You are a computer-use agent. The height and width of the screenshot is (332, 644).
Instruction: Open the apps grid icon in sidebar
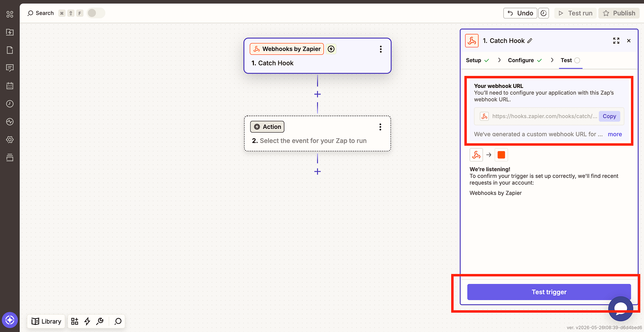[x=10, y=14]
